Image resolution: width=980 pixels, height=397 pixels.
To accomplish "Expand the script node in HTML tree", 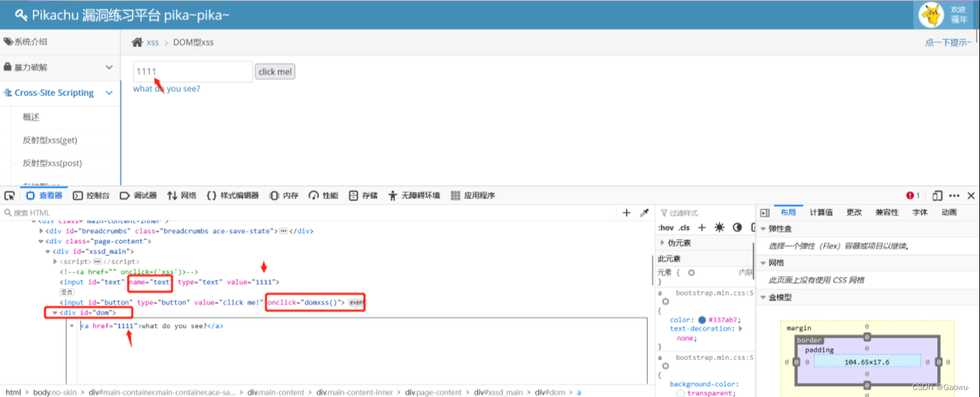I will click(x=55, y=261).
